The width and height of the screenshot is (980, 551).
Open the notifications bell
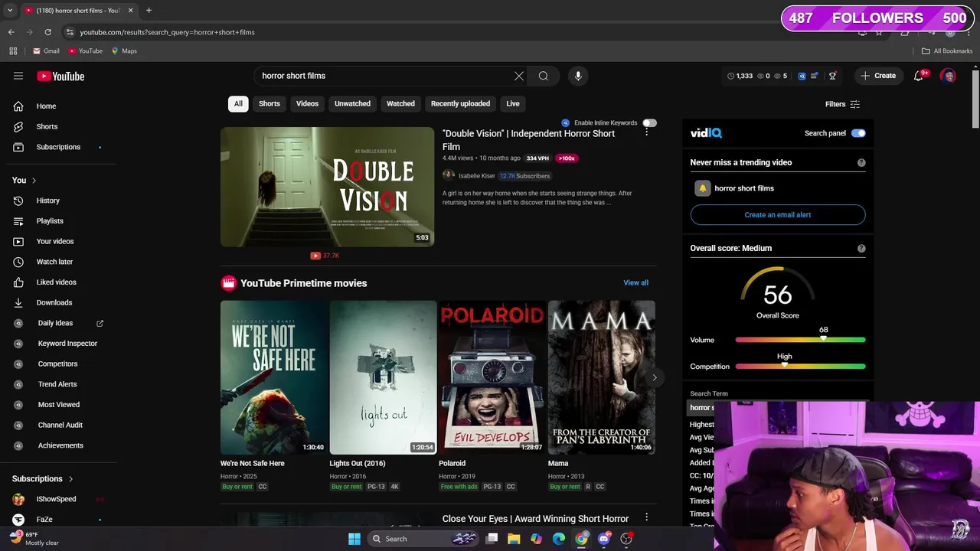tap(919, 76)
